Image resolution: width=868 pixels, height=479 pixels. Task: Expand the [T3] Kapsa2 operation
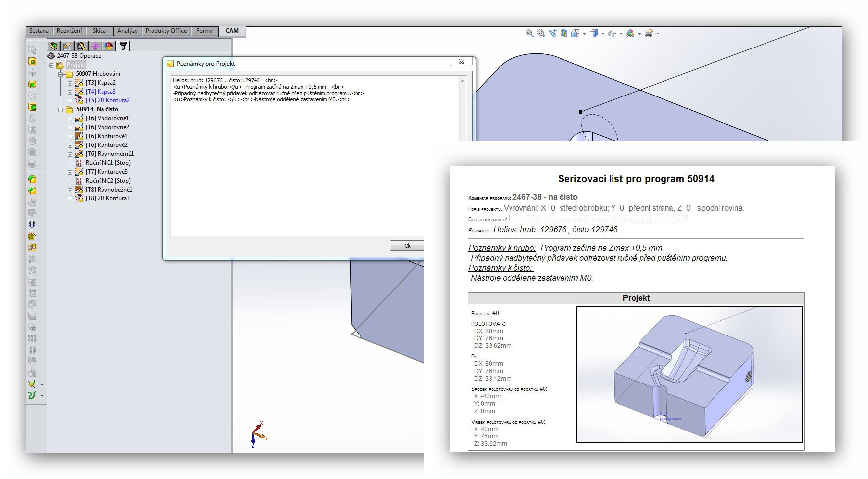(x=70, y=83)
